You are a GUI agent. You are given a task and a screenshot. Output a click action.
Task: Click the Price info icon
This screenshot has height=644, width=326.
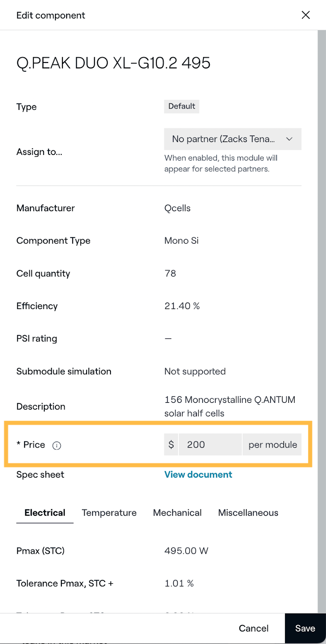coord(57,445)
